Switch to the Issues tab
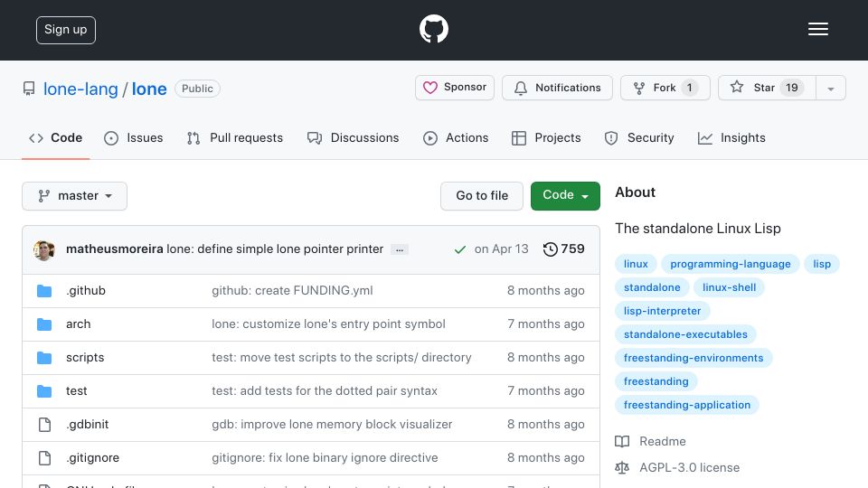This screenshot has height=488, width=868. coord(134,137)
